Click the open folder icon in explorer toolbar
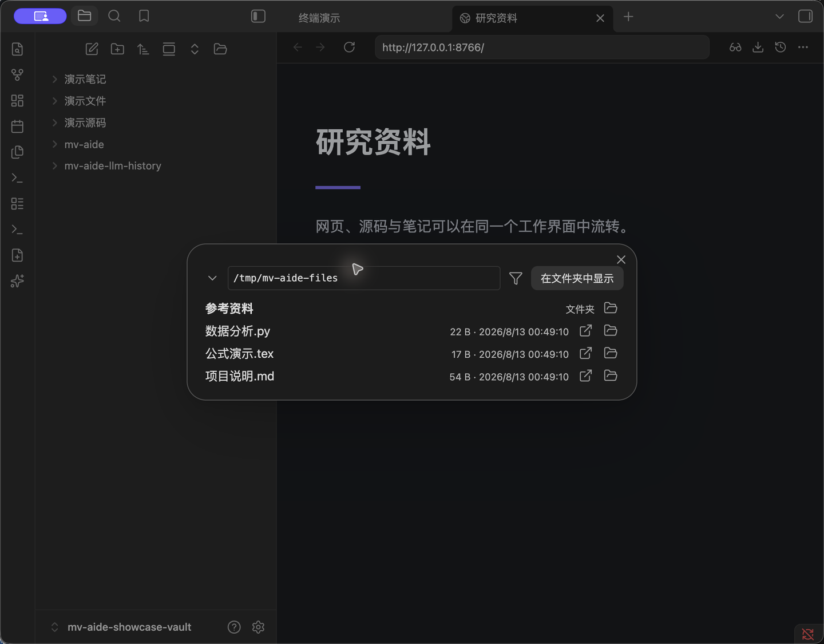This screenshot has width=824, height=644. click(220, 49)
